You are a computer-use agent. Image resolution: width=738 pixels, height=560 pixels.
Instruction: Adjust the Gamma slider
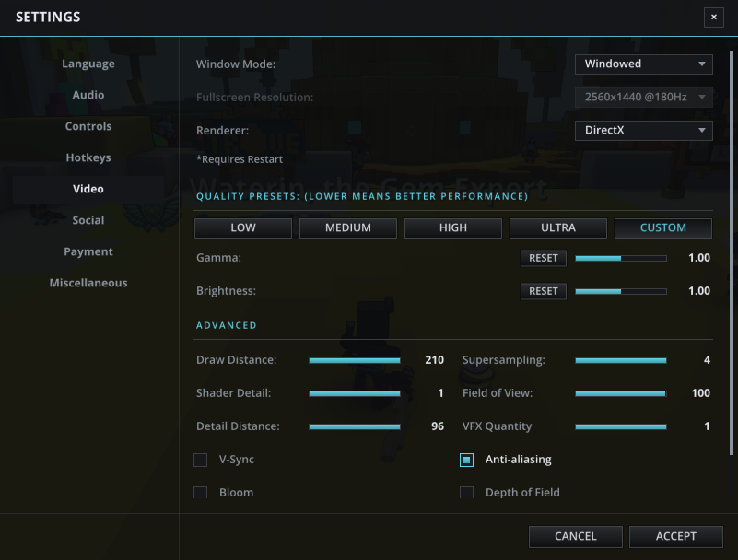621,258
